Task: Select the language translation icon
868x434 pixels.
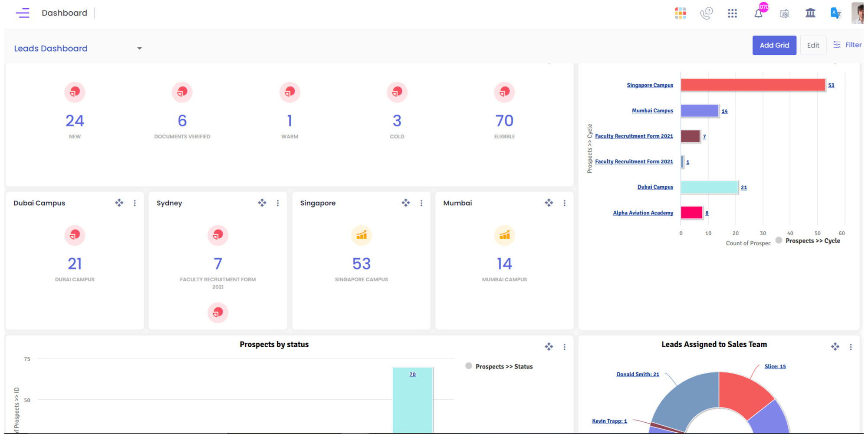Action: pos(835,13)
